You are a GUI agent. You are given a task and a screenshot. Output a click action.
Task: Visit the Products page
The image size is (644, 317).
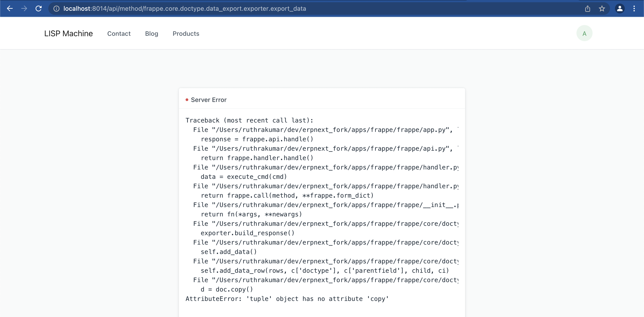(x=186, y=34)
